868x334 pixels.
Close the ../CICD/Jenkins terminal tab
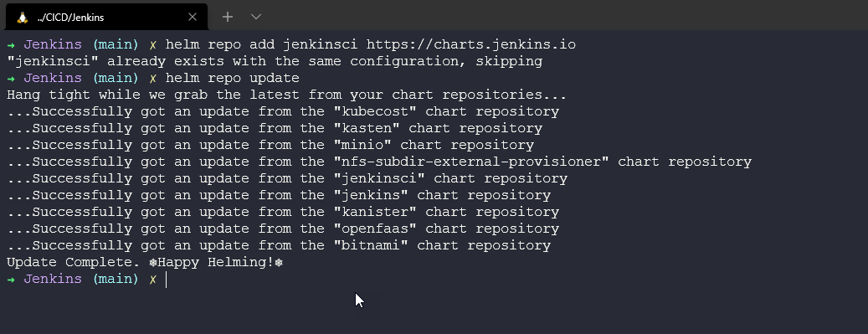point(192,18)
